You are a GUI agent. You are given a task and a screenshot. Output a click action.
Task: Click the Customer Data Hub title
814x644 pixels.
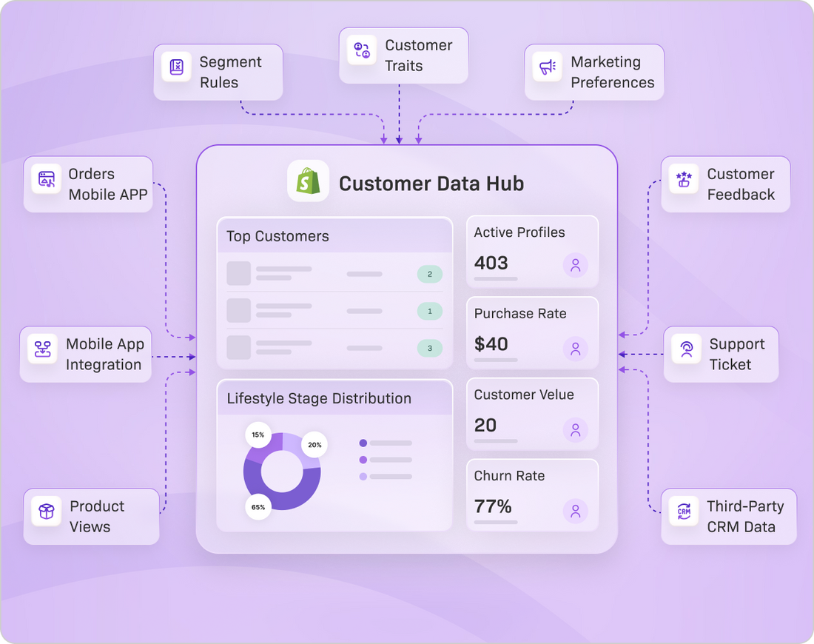(431, 184)
